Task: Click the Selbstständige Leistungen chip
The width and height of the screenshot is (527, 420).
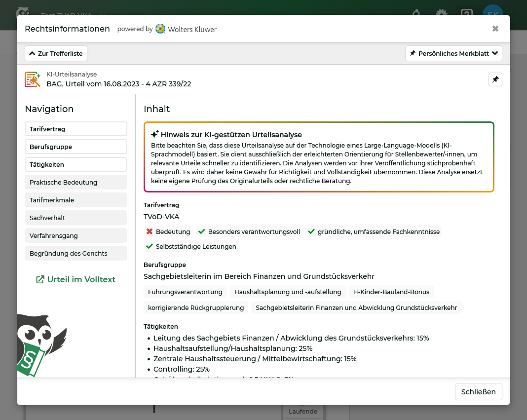Action: (x=191, y=246)
